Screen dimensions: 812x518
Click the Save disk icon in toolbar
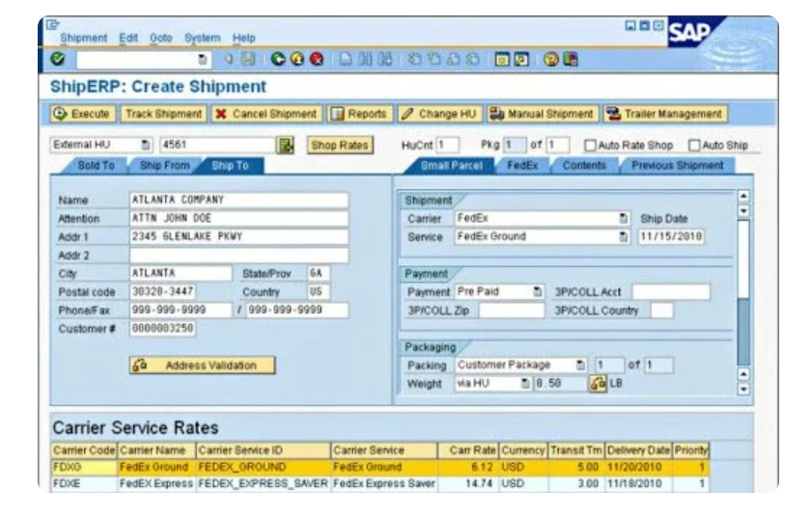tap(248, 59)
